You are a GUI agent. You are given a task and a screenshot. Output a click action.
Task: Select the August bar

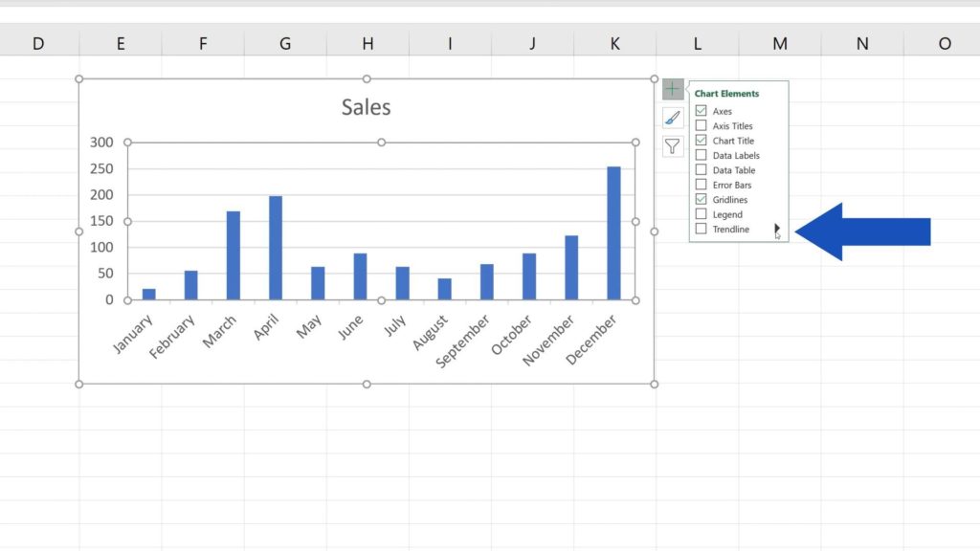tap(444, 289)
